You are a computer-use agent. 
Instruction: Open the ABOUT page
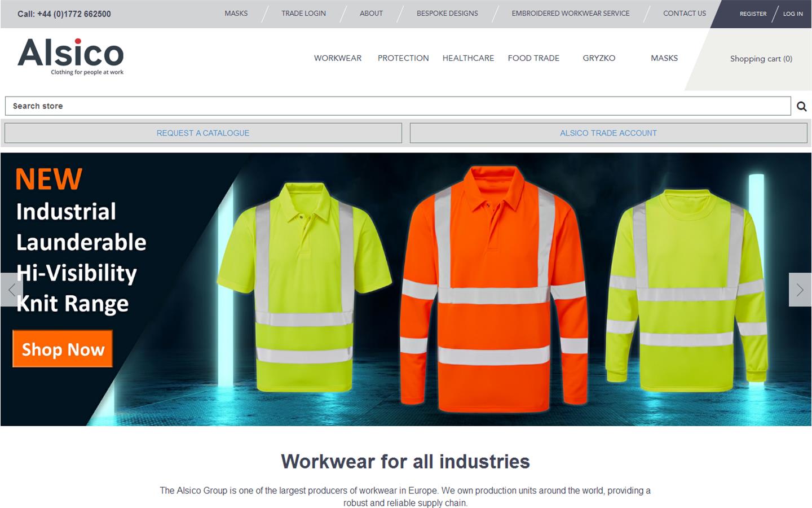(x=371, y=13)
